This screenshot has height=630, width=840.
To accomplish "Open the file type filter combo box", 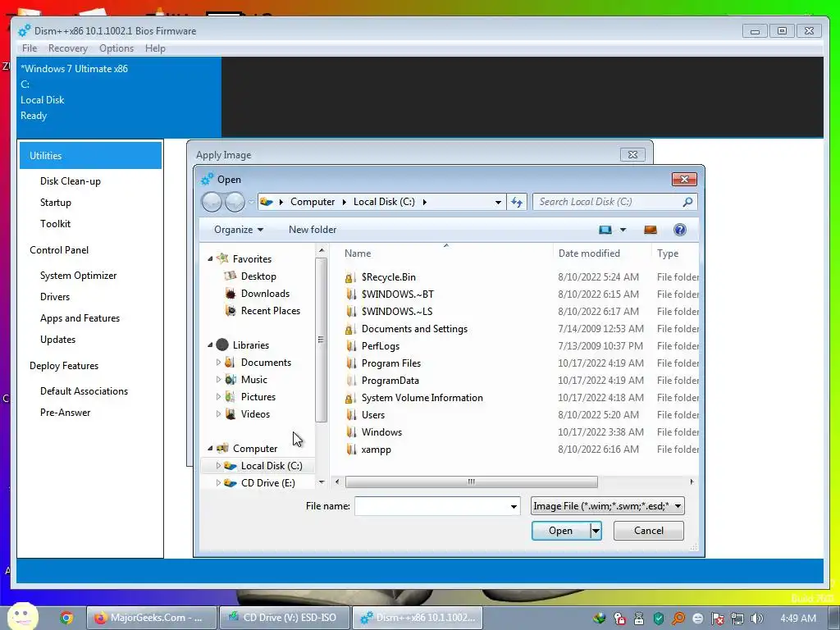I will (x=608, y=506).
